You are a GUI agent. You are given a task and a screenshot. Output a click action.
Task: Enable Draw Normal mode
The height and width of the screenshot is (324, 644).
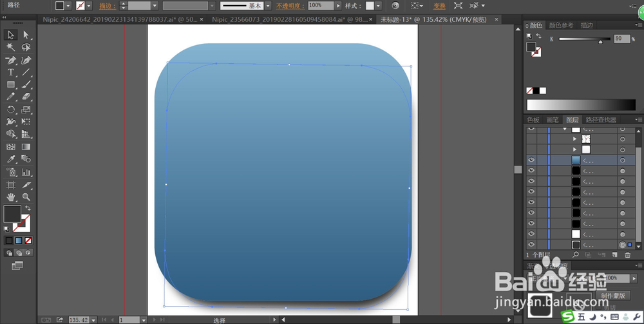(9, 253)
